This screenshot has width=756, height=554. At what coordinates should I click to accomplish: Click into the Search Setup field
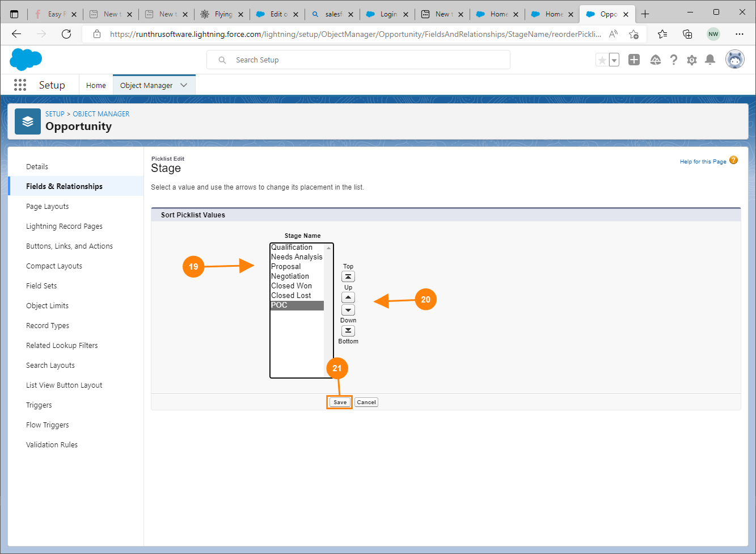[x=363, y=60]
